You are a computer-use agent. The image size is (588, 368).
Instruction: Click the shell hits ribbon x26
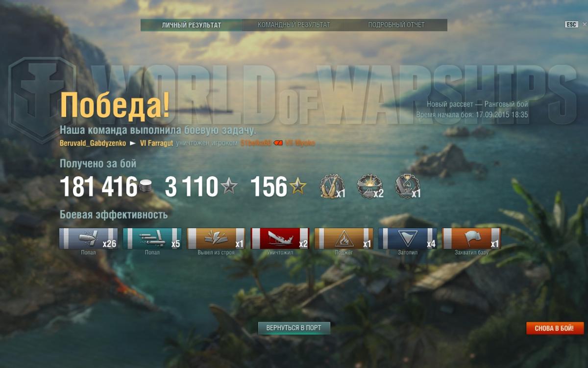click(x=88, y=238)
